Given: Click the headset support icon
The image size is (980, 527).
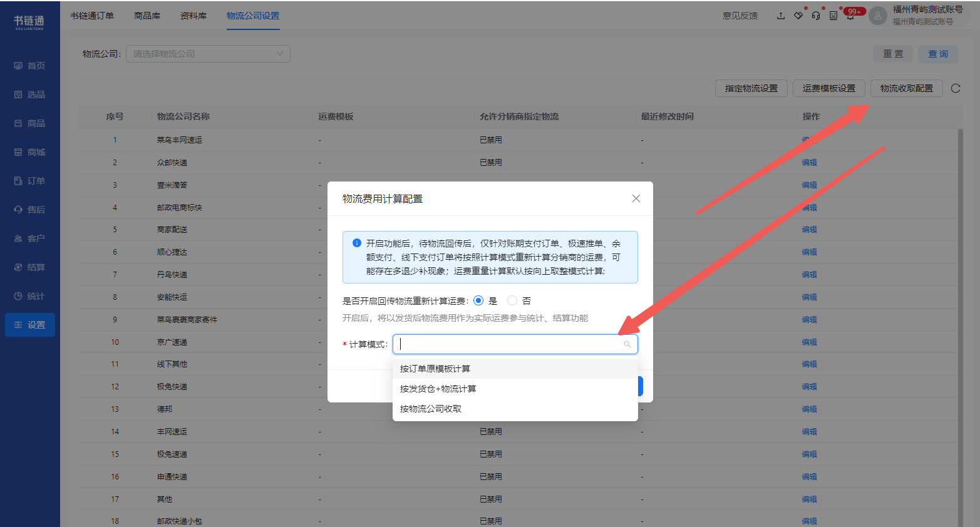Looking at the screenshot, I should pyautogui.click(x=816, y=16).
